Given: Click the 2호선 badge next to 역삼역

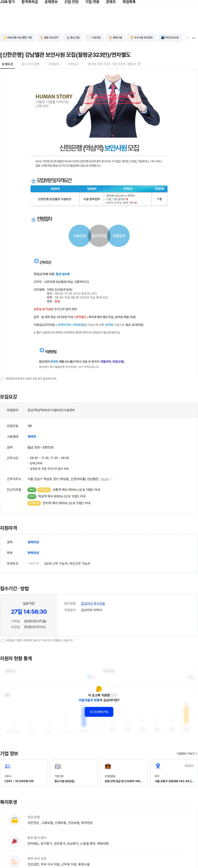Looking at the screenshot, I should (x=32, y=497).
